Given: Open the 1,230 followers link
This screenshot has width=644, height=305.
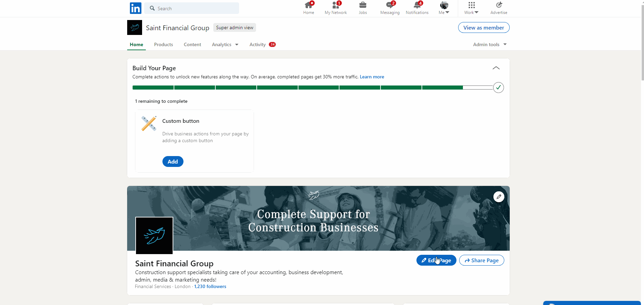Looking at the screenshot, I should click(210, 286).
